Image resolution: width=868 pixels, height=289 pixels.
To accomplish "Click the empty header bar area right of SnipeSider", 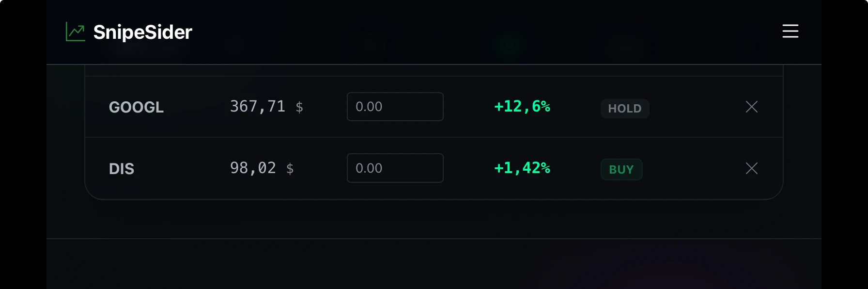I will click(484, 32).
